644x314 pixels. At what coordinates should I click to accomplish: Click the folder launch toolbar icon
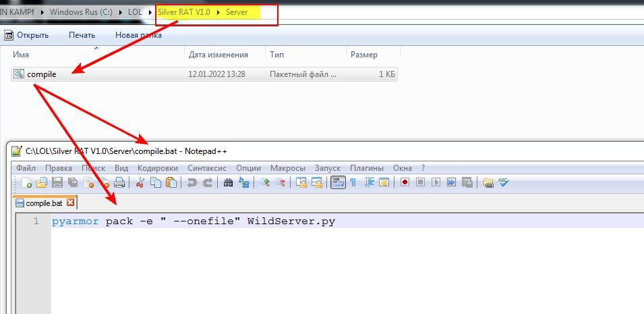coord(488,182)
